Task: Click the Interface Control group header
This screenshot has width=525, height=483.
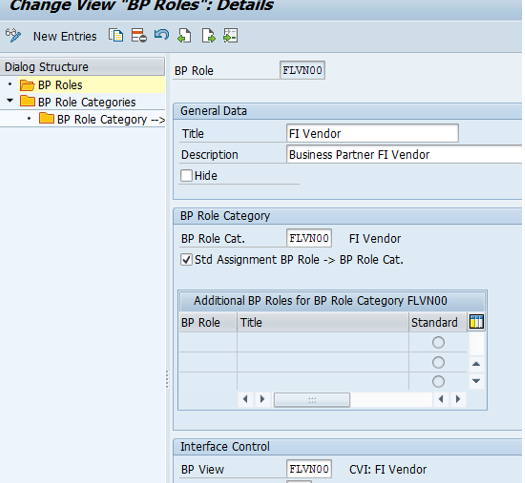Action: coord(348,447)
